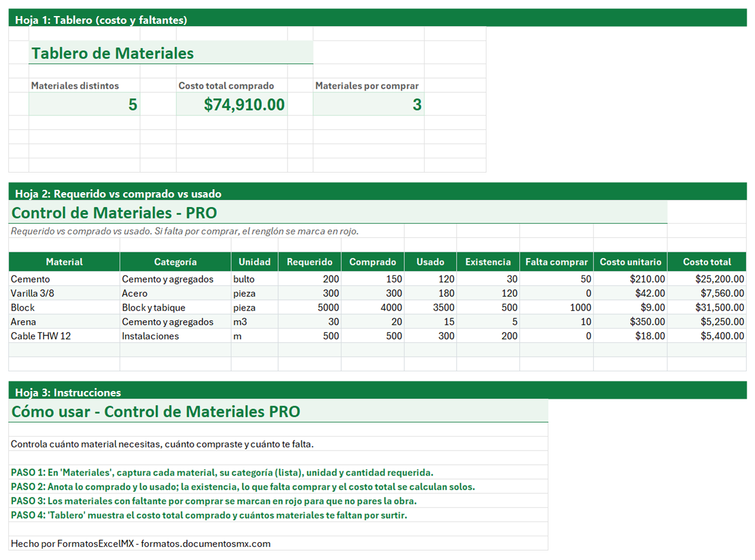Click the subtitle about renglón marked en rojo
The height and width of the screenshot is (560, 755).
pos(185,231)
